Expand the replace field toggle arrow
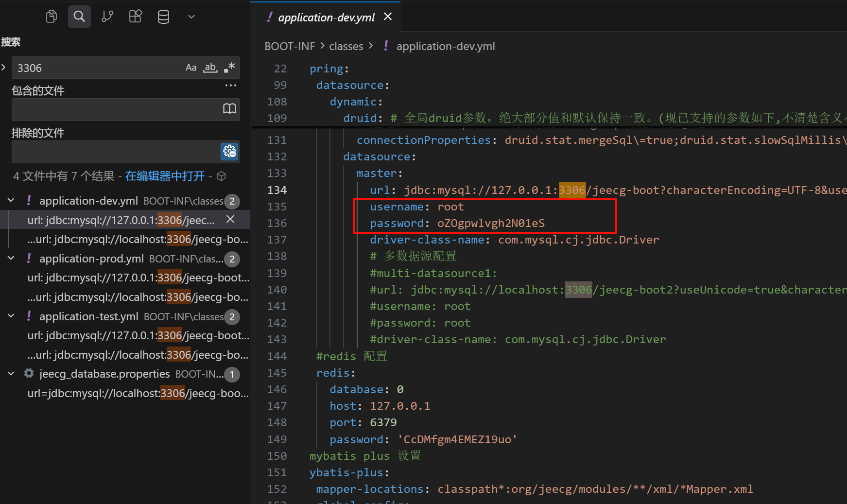The width and height of the screenshot is (847, 504). 4,68
